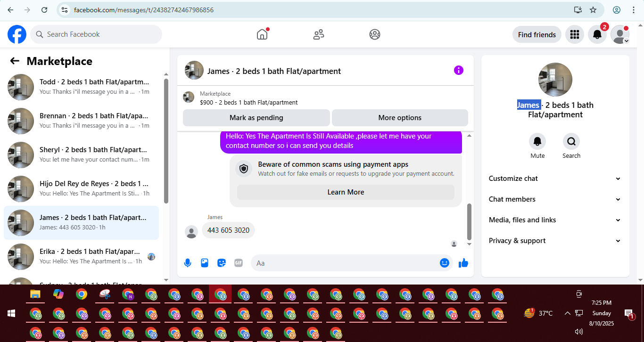Click the chat messages scrollbar thumb

click(469, 222)
